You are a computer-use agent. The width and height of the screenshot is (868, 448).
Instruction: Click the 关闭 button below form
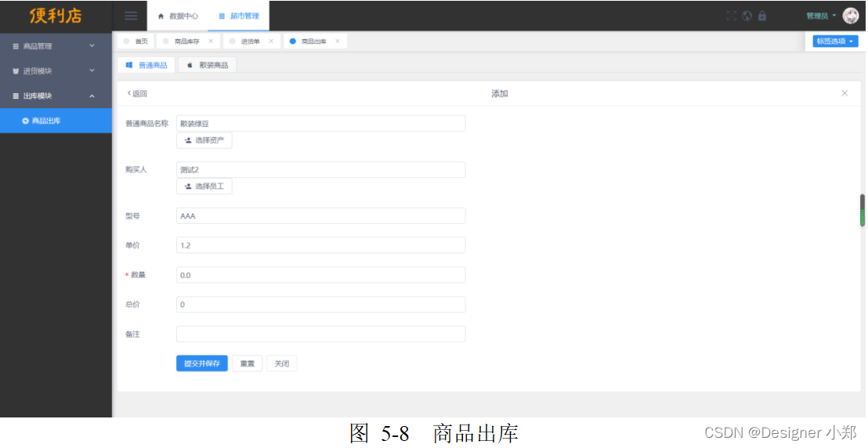pyautogui.click(x=282, y=363)
